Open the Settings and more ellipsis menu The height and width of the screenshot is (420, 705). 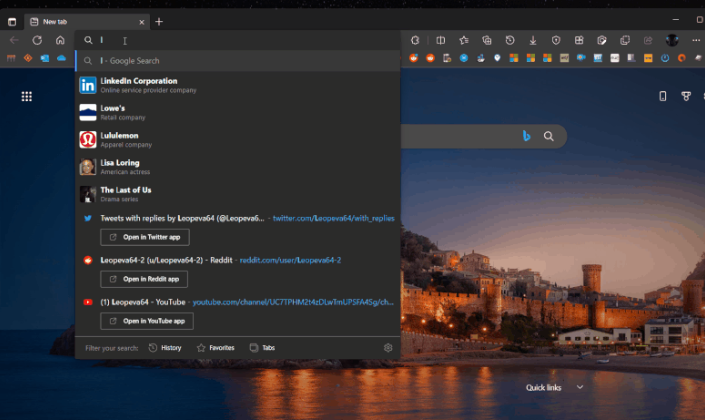[x=694, y=40]
